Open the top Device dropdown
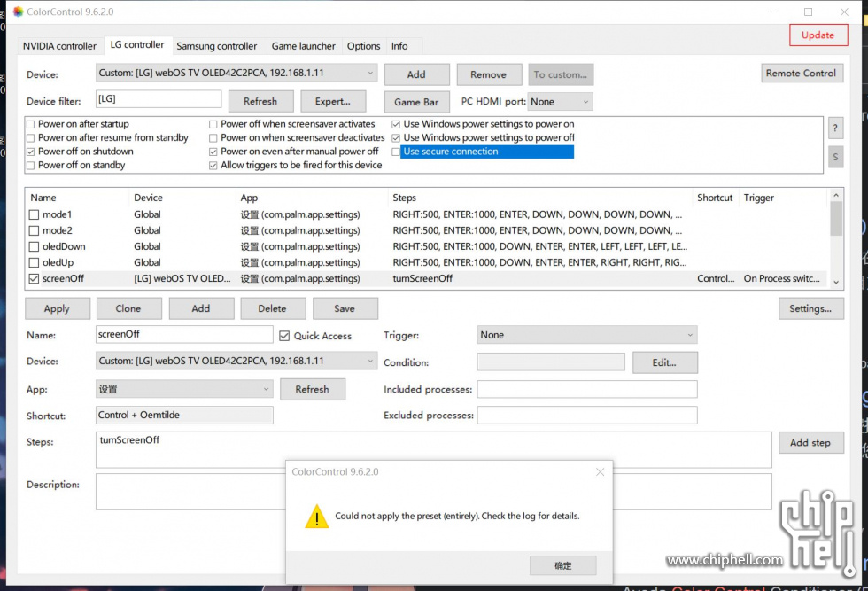The image size is (868, 591). click(236, 74)
